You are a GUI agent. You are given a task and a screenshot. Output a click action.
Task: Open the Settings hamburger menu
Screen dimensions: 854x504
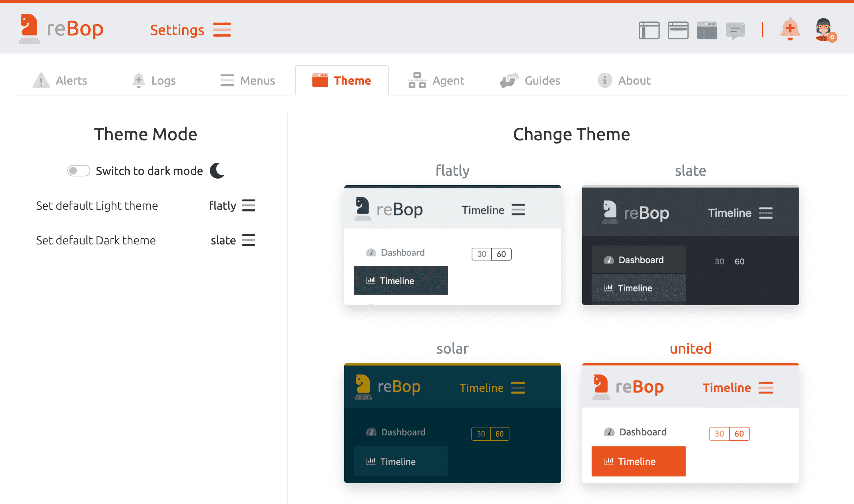[222, 30]
